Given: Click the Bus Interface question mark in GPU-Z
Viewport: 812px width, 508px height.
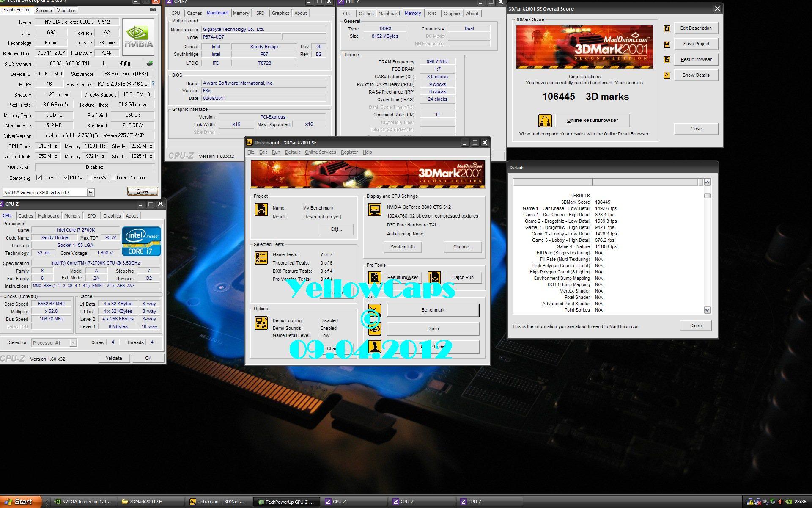Looking at the screenshot, I should 153,84.
